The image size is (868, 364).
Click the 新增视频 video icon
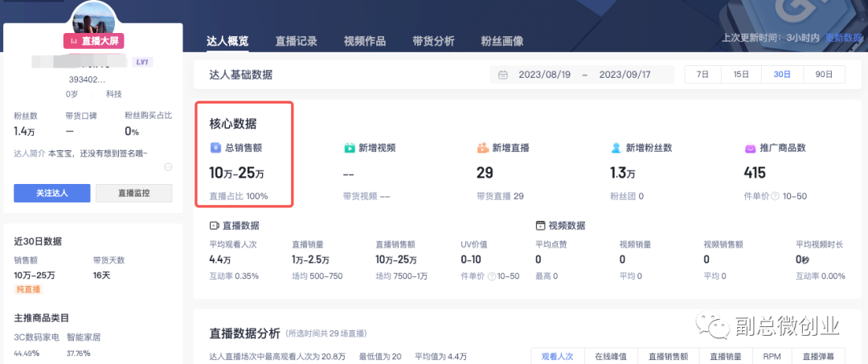350,148
